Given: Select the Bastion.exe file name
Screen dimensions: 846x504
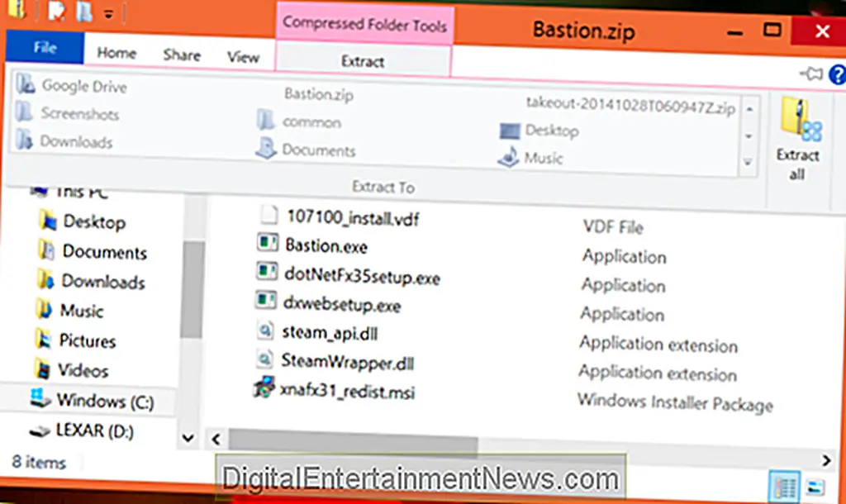Looking at the screenshot, I should 326,246.
